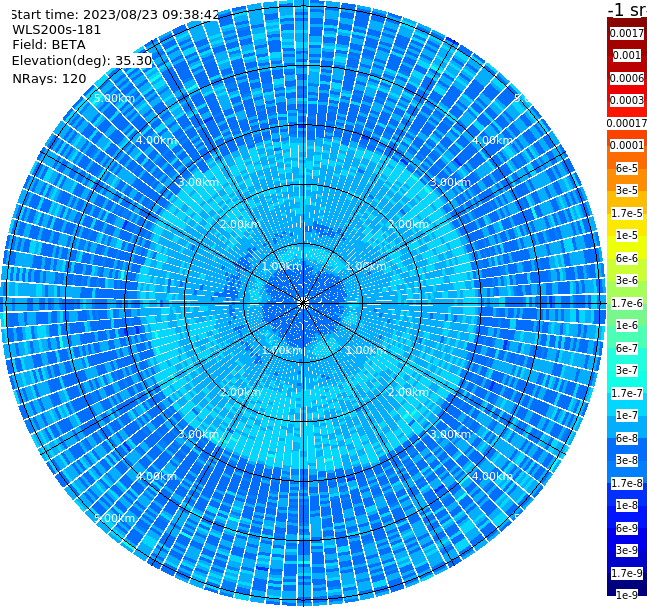The image size is (647, 607).
Task: Click the 3.00km range label in lower-left quadrant
Action: pyautogui.click(x=198, y=434)
